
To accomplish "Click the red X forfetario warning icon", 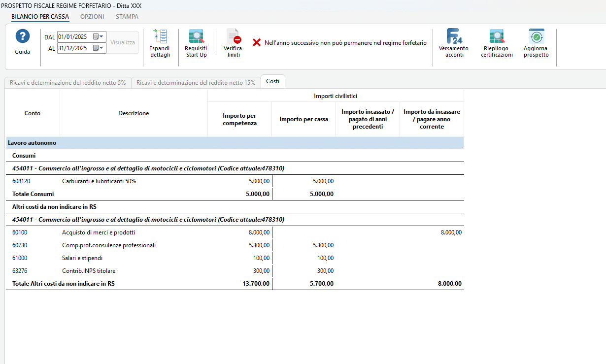I will 257,43.
